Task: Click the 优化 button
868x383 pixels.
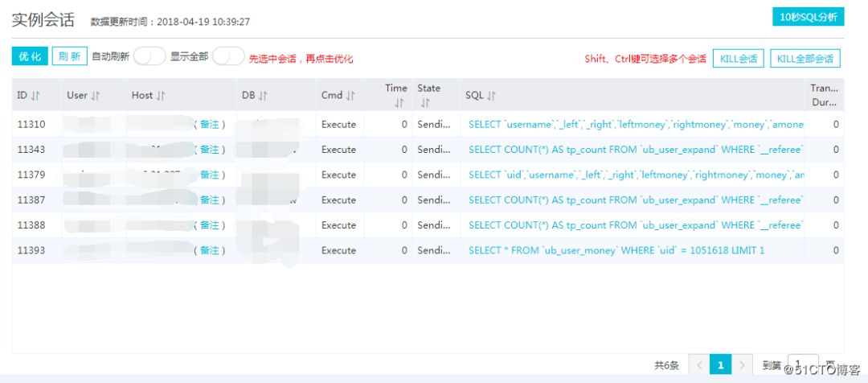Action: coord(30,56)
